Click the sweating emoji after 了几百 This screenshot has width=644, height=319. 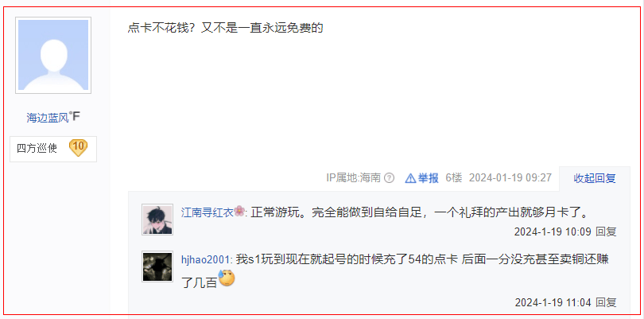click(x=227, y=278)
